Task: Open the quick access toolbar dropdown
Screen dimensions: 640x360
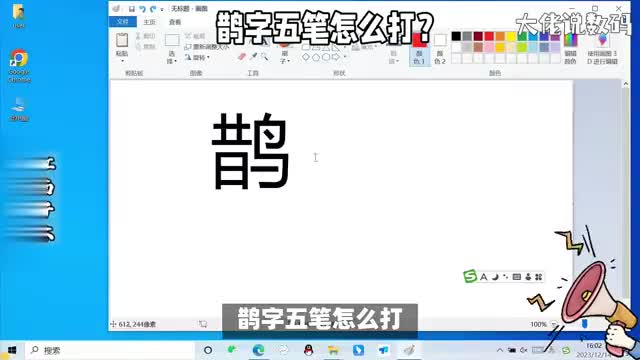Action: [x=162, y=9]
